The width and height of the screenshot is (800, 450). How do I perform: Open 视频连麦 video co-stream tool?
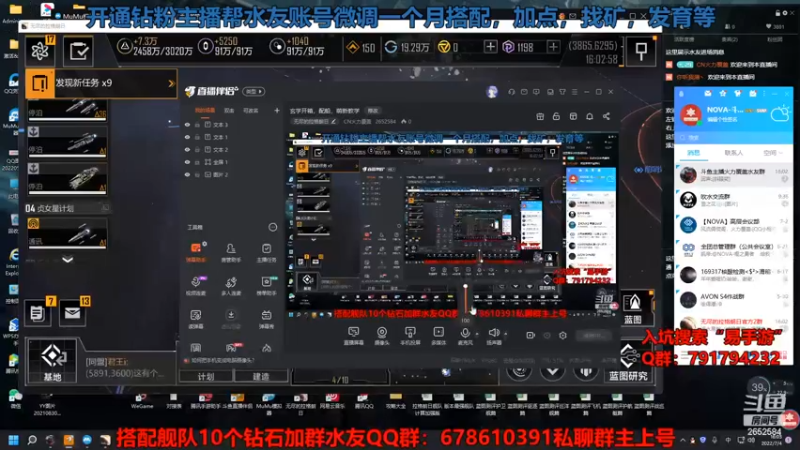pyautogui.click(x=196, y=286)
